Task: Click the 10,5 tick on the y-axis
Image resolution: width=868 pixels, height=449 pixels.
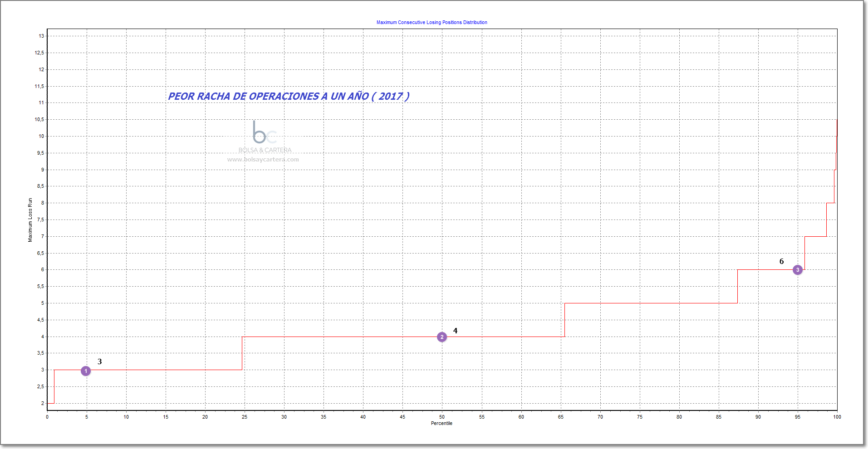Action: [x=39, y=119]
